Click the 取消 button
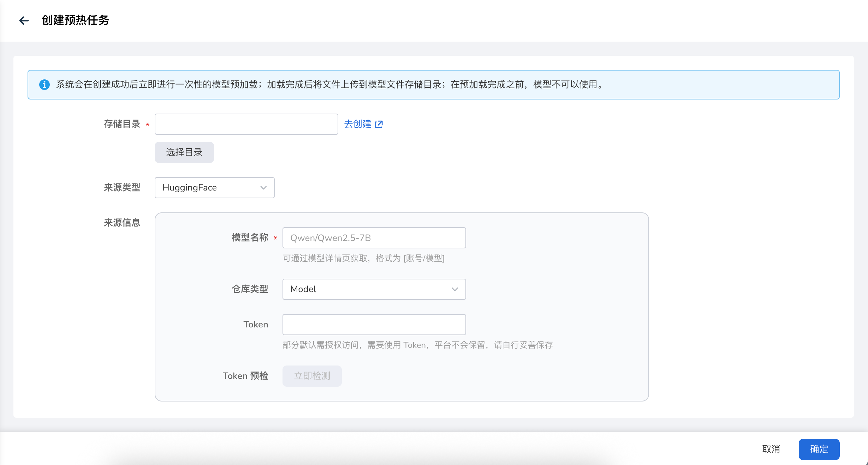This screenshot has width=868, height=465. pyautogui.click(x=771, y=449)
